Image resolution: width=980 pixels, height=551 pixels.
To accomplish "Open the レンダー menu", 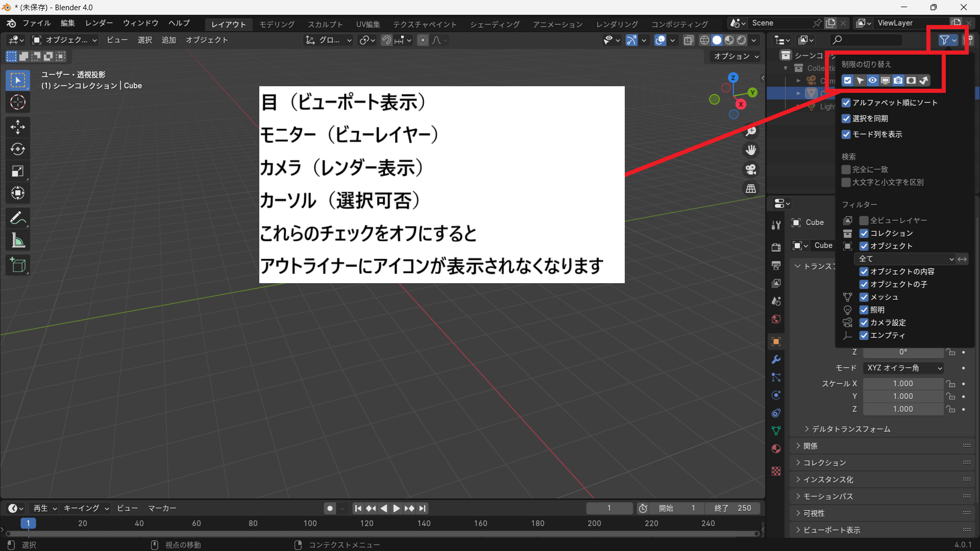I will coord(99,23).
